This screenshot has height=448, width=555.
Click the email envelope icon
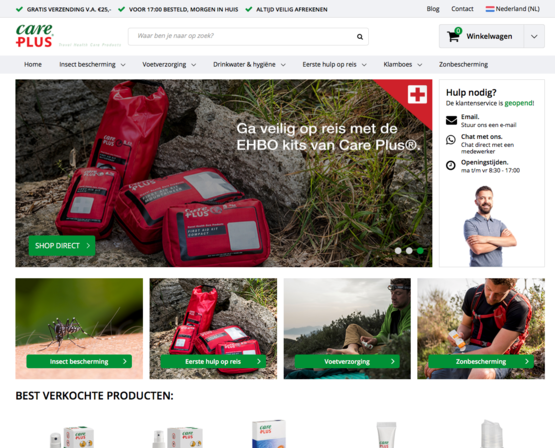point(451,120)
